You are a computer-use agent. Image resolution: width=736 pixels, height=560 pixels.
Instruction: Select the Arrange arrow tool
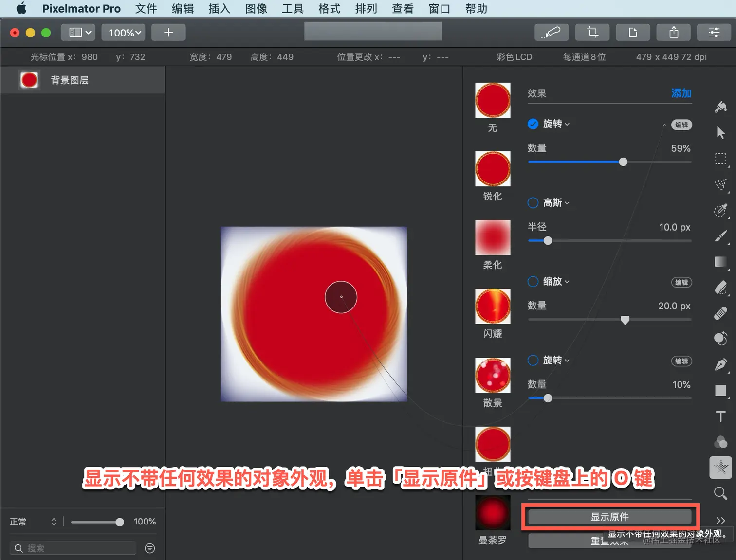click(x=720, y=132)
